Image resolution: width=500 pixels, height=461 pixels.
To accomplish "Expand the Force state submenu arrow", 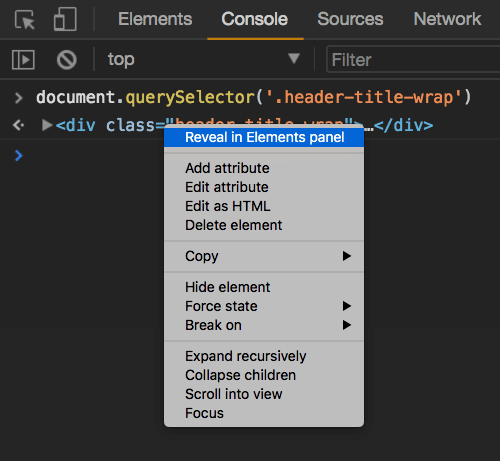I will coord(347,306).
